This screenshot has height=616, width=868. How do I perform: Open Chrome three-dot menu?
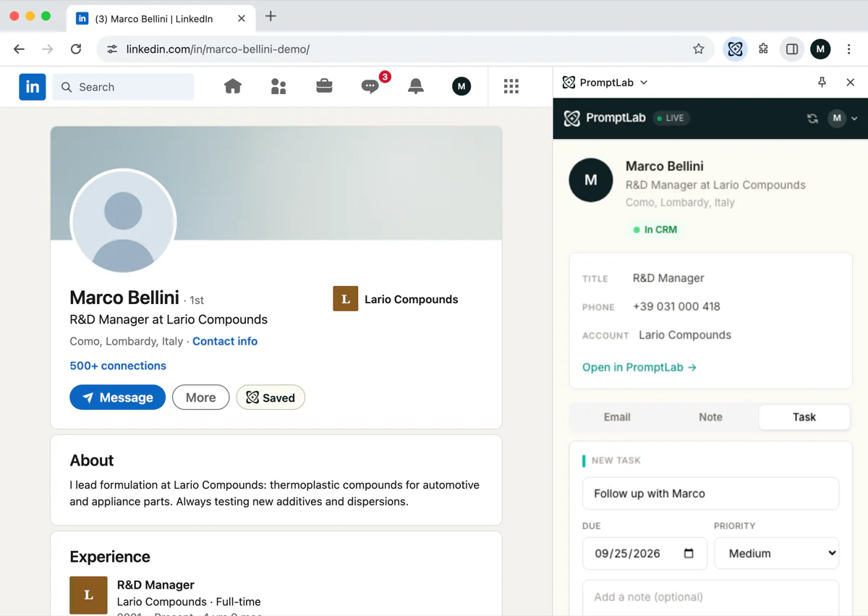tap(849, 49)
